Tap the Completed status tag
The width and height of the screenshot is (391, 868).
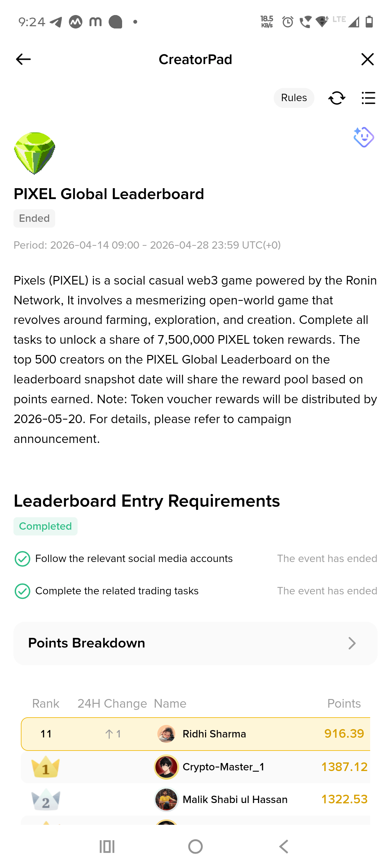46,526
